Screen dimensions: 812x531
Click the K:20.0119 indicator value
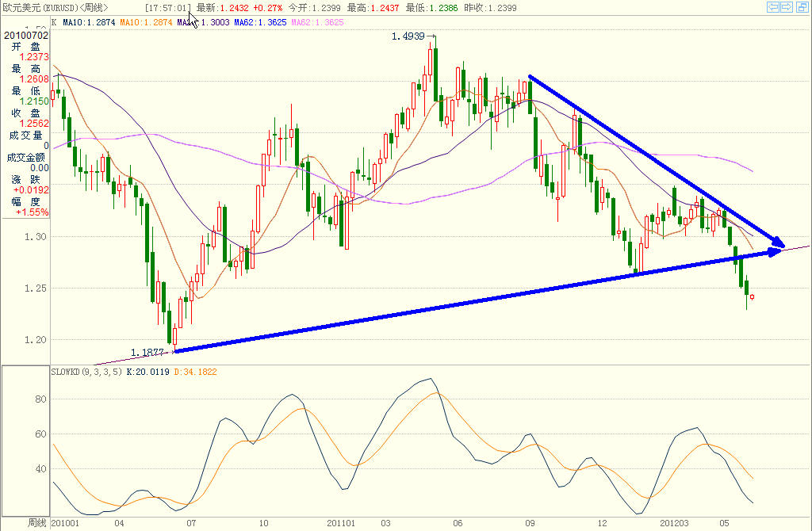147,372
